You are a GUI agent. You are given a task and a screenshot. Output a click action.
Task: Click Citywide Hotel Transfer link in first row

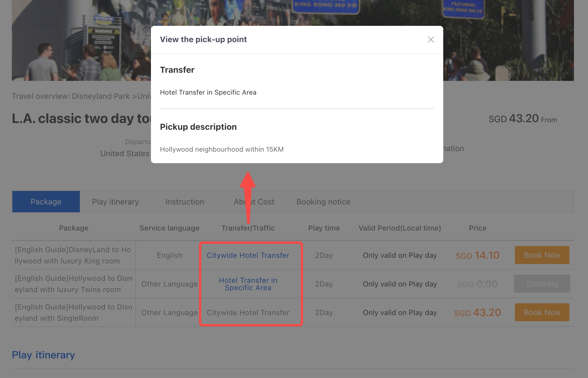point(248,255)
